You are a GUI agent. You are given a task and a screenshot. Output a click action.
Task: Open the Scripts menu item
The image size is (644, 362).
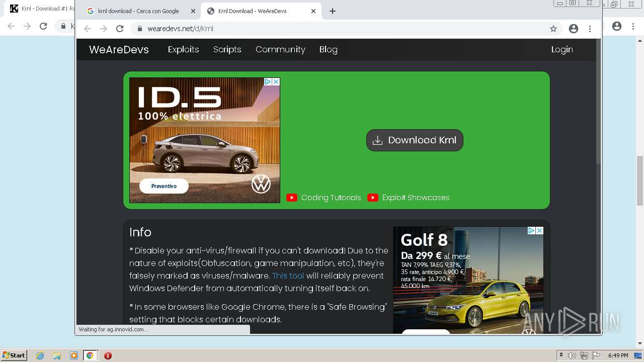227,49
